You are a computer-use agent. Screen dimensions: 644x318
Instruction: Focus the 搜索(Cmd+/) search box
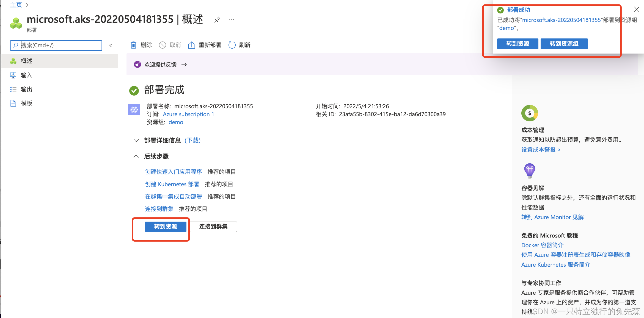click(56, 45)
